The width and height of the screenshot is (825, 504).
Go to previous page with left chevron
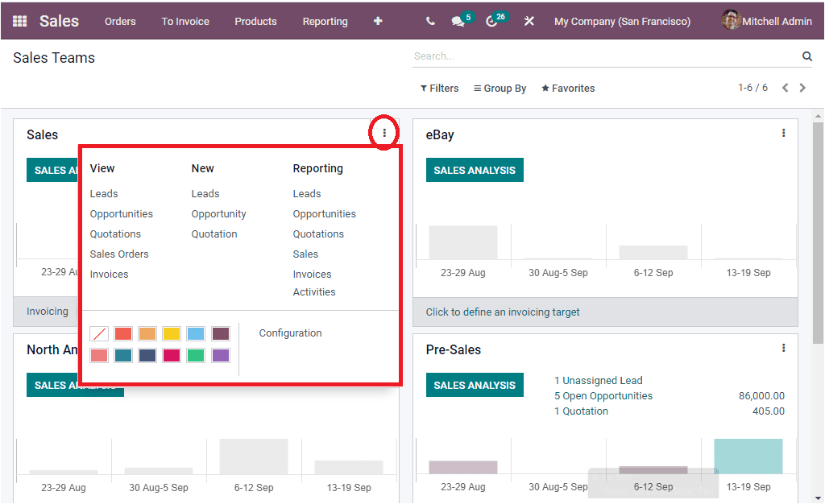785,87
